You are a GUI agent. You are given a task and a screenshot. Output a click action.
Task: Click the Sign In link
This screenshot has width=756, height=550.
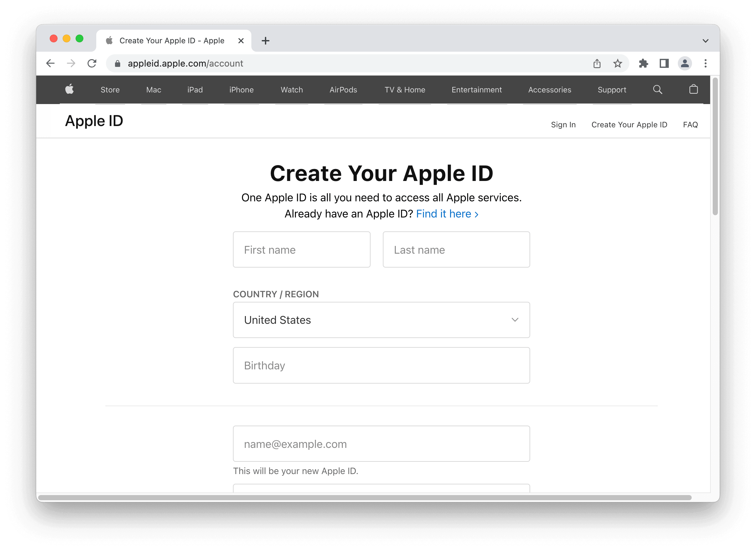(x=563, y=125)
